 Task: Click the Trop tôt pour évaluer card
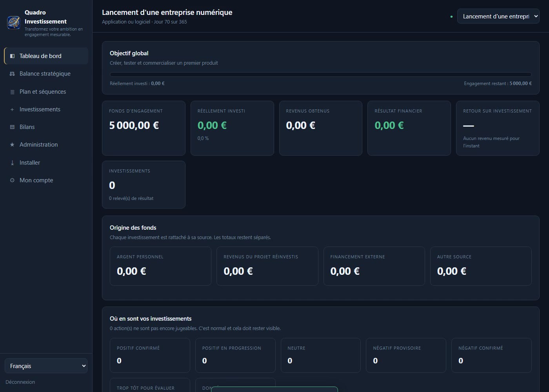click(x=150, y=385)
